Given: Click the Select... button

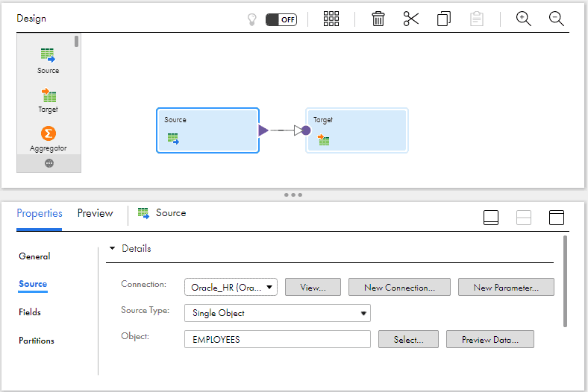Looking at the screenshot, I should click(x=408, y=339).
